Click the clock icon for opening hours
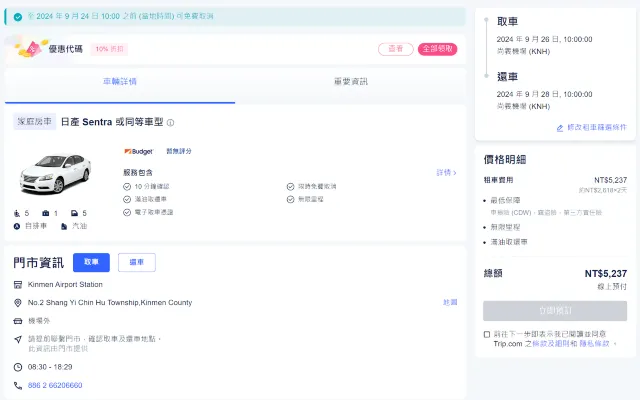Screen dimensions: 640x400 18,368
